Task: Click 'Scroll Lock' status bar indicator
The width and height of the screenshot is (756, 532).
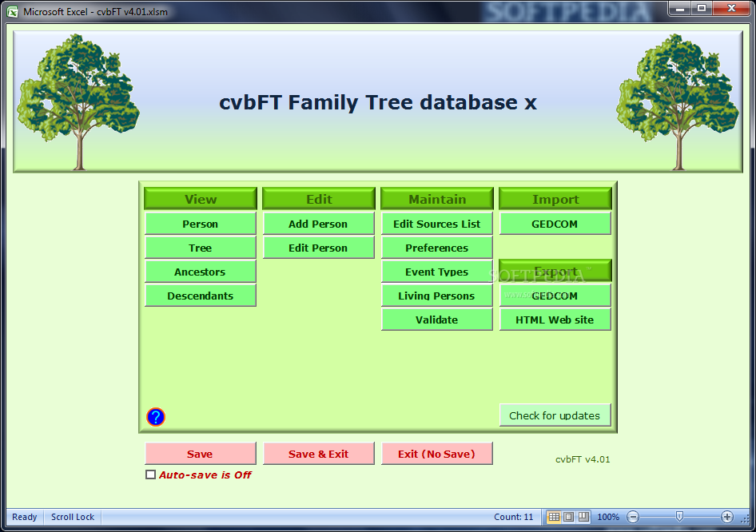Action: 73,517
